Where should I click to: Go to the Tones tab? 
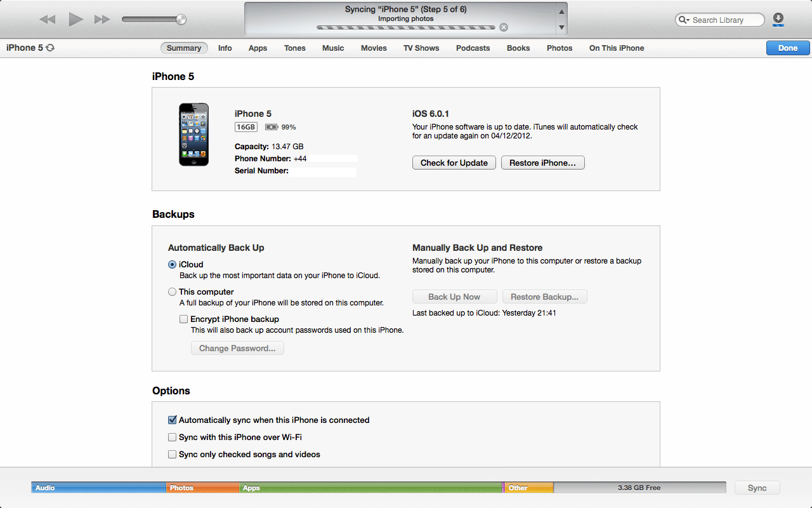[x=295, y=48]
